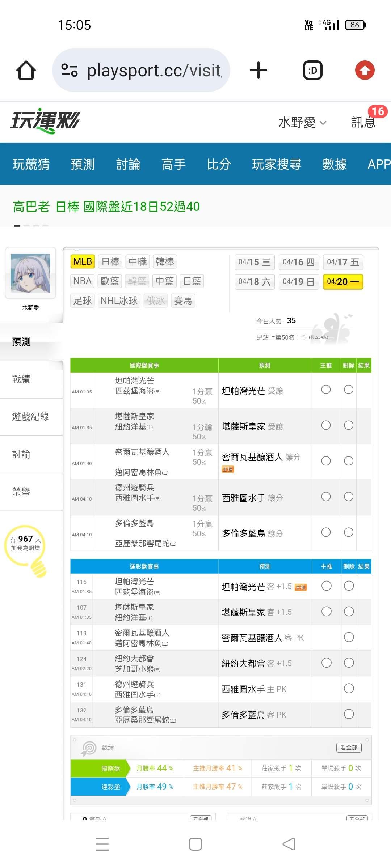Switch to the 戰績 sidebar tab
The width and height of the screenshot is (391, 868).
click(x=21, y=379)
